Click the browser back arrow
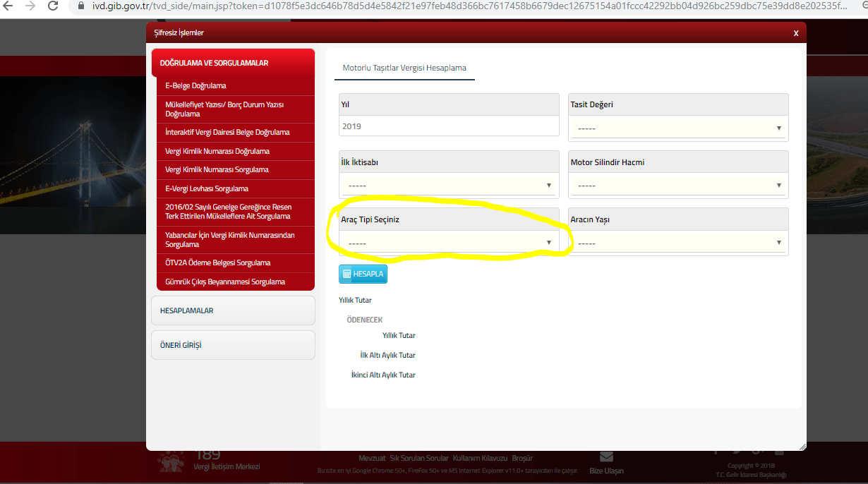 9,6
